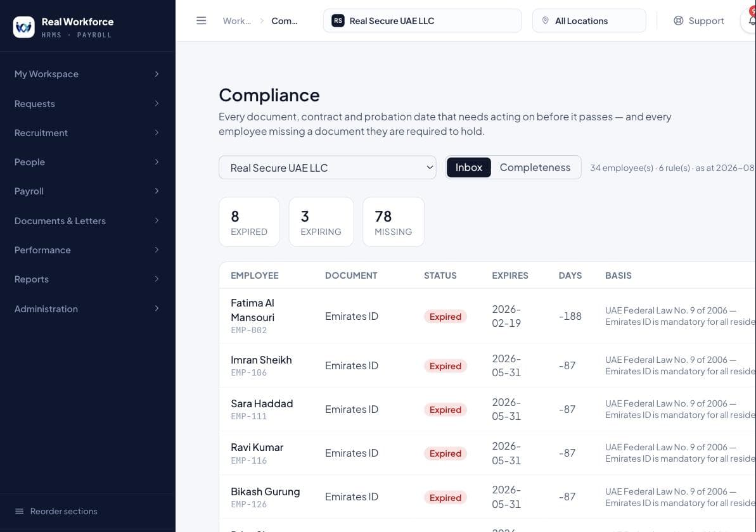Open the Real Secure UAE LLC company dropdown

[328, 168]
